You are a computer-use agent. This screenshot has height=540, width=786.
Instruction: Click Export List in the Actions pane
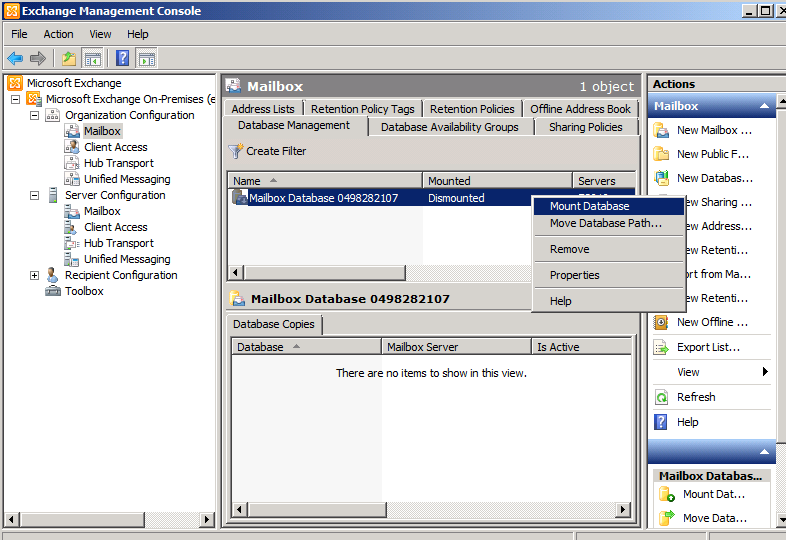(708, 347)
